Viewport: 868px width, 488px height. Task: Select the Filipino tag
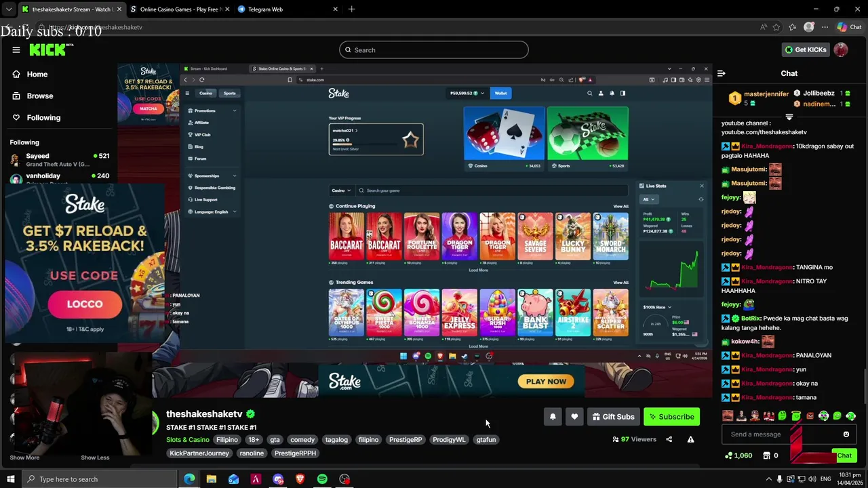point(227,440)
